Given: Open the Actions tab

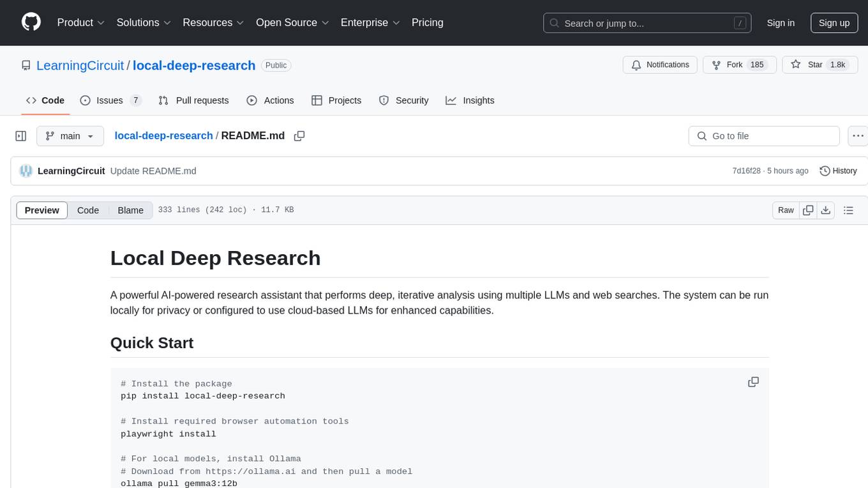Looking at the screenshot, I should point(270,100).
